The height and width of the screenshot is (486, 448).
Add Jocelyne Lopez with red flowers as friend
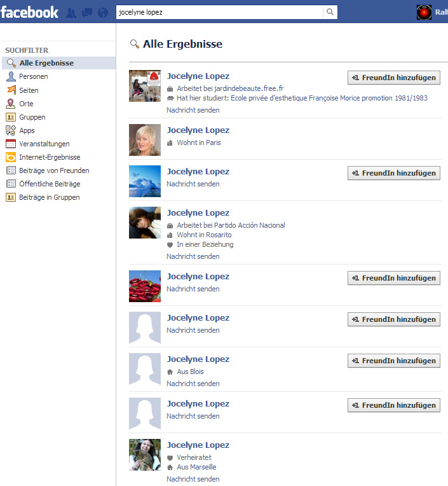click(394, 279)
